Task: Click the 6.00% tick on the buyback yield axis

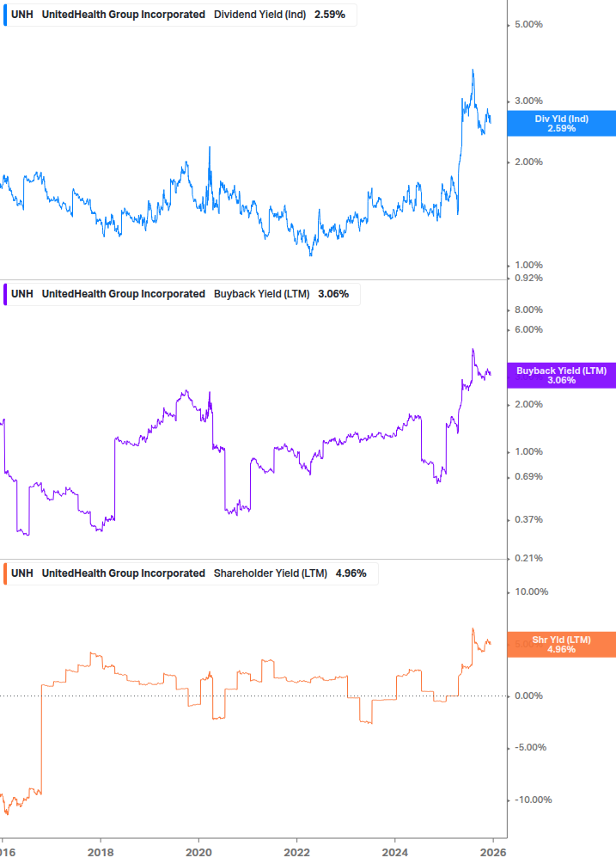Action: (x=528, y=329)
